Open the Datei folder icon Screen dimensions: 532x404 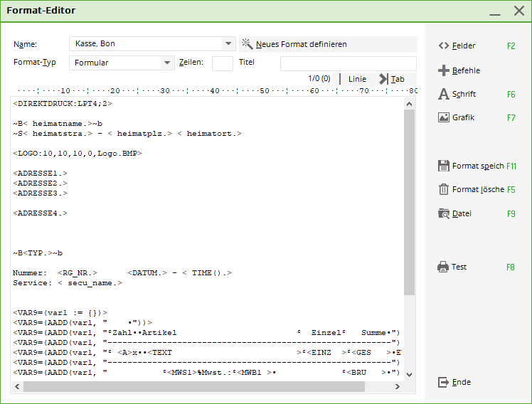(x=444, y=213)
